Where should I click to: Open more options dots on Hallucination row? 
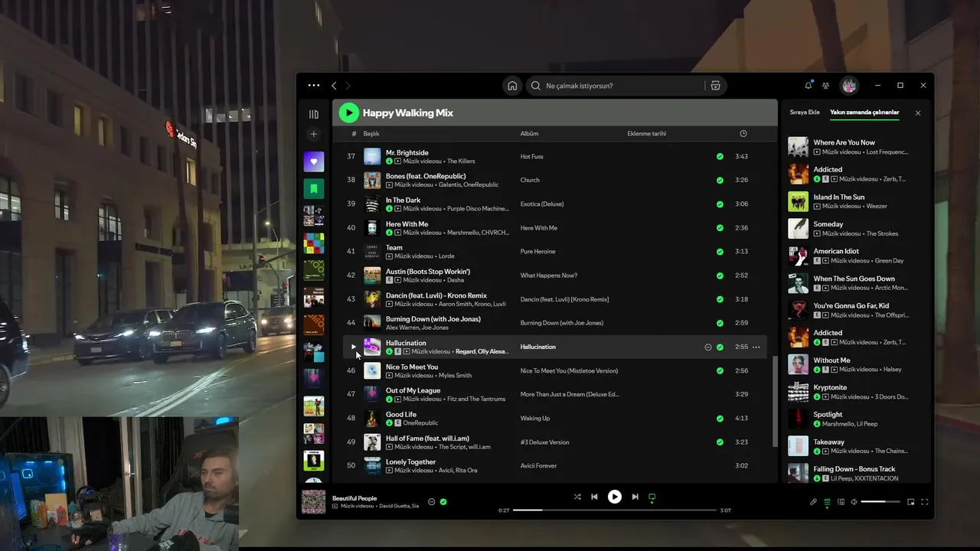point(756,347)
